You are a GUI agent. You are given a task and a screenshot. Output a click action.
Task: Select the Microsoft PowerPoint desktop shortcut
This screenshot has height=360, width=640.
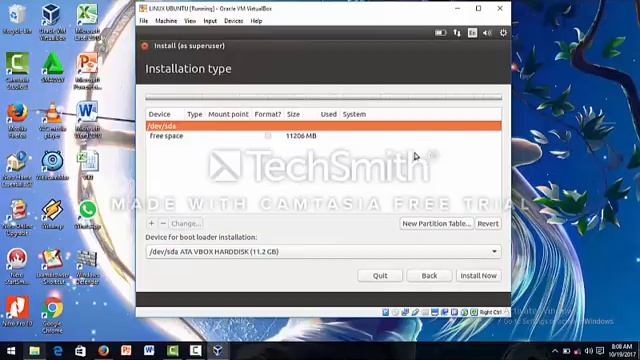coord(87,70)
